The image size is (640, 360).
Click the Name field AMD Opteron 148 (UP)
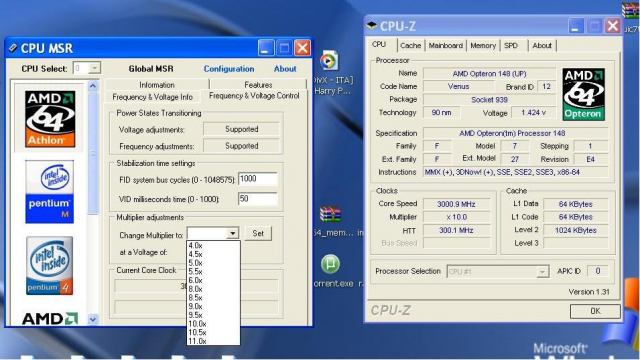489,74
